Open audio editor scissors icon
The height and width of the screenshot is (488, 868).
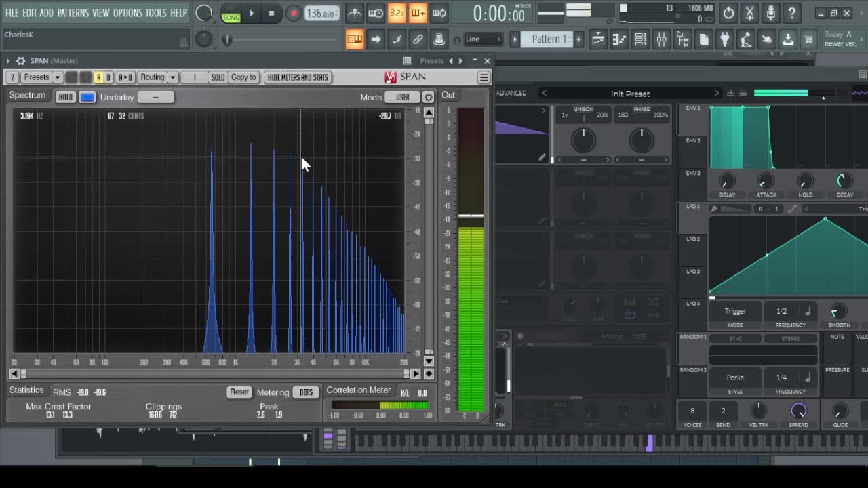pyautogui.click(x=749, y=13)
